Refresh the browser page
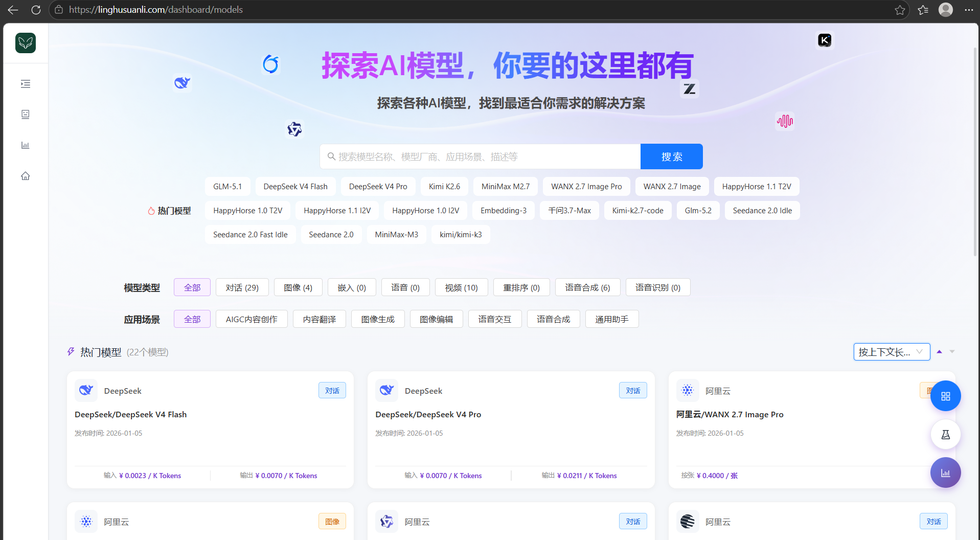The height and width of the screenshot is (540, 980). coord(36,10)
